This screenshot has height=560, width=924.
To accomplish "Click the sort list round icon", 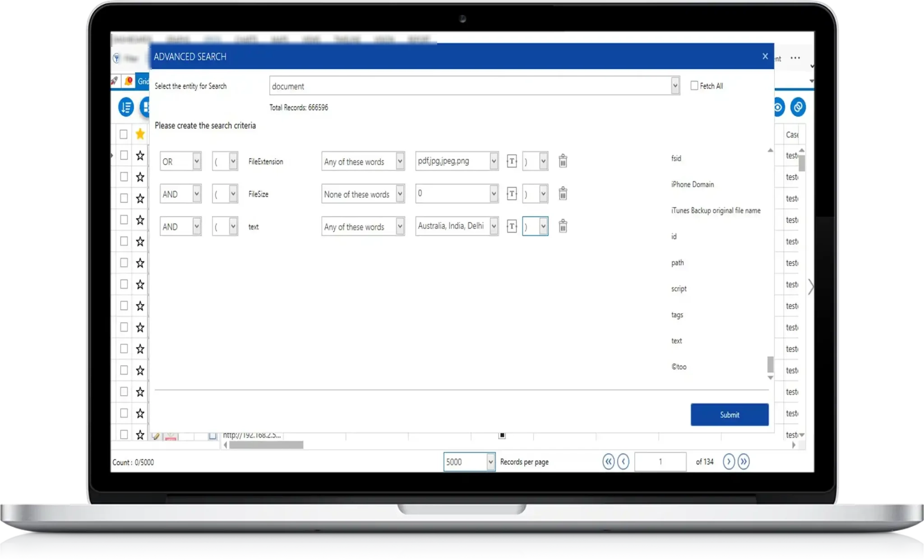I will [x=126, y=107].
